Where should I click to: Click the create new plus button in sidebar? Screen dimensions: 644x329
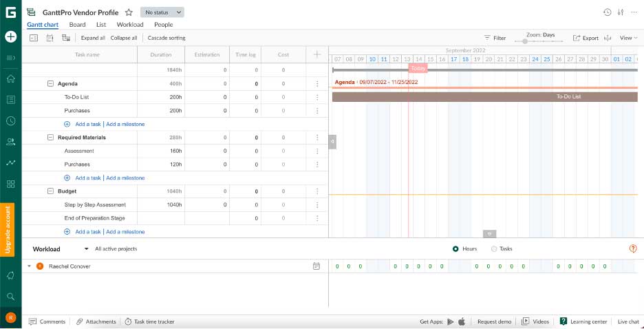click(x=11, y=36)
